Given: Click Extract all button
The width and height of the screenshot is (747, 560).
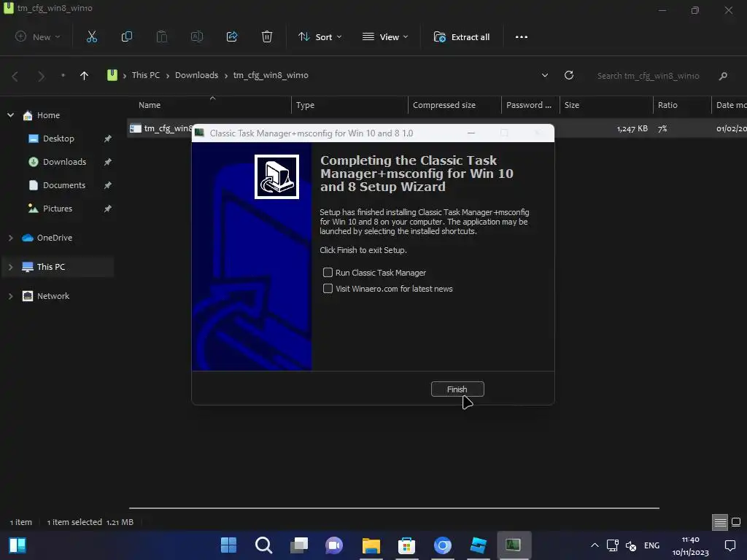Looking at the screenshot, I should click(462, 36).
